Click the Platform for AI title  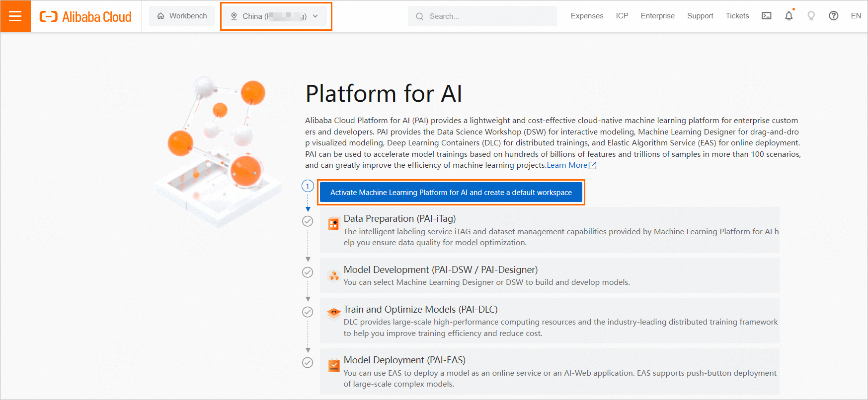384,94
